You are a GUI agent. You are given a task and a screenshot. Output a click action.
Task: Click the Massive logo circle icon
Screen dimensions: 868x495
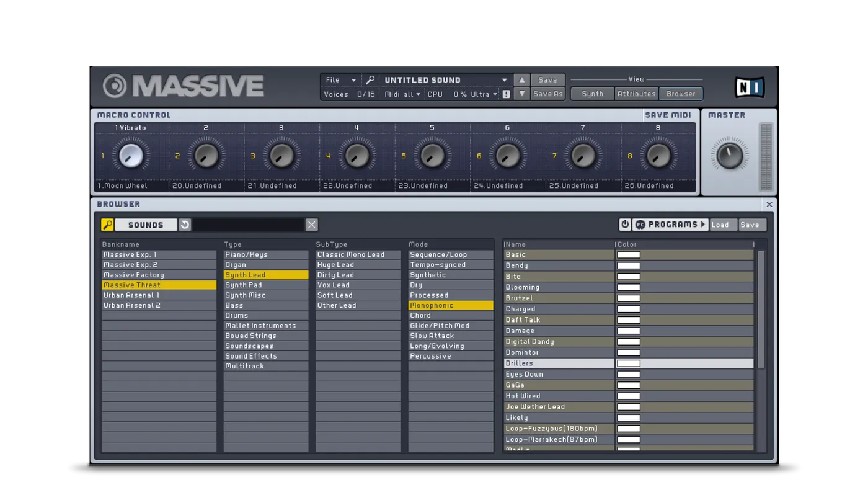pos(115,86)
